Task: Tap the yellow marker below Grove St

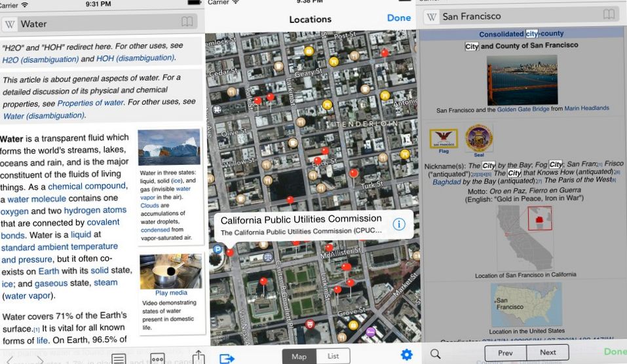Action: tap(353, 325)
